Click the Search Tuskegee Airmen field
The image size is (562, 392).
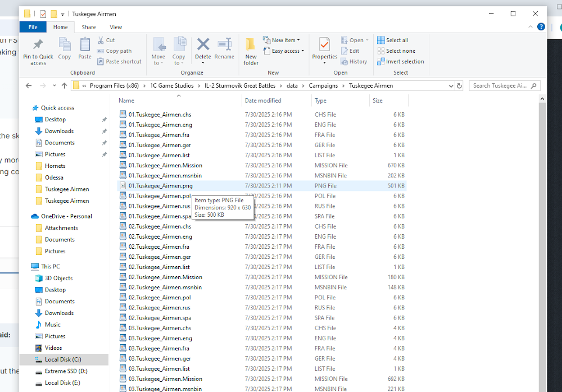click(x=500, y=86)
